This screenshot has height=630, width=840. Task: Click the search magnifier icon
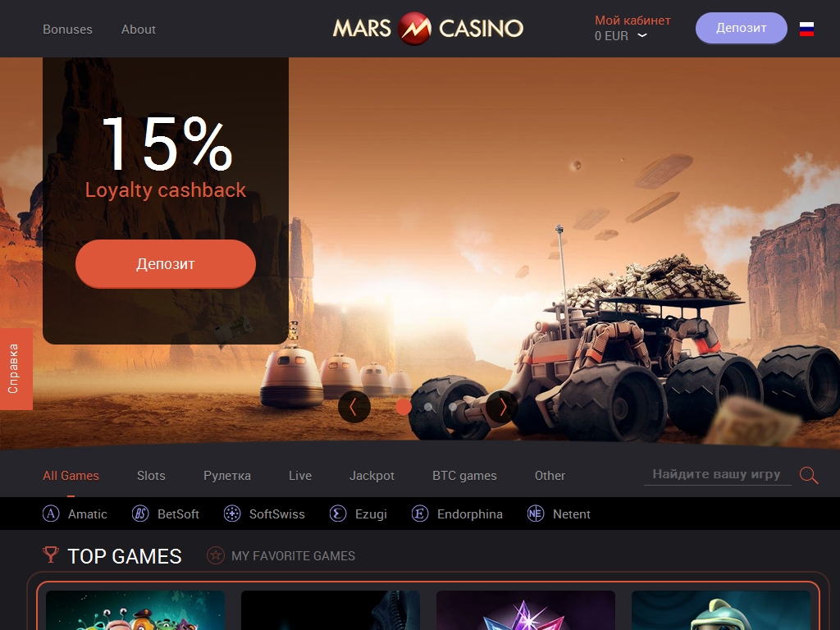pyautogui.click(x=808, y=475)
